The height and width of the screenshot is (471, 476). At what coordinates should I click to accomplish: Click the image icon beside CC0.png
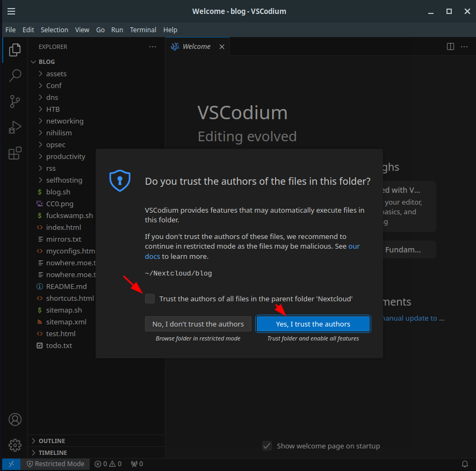40,204
